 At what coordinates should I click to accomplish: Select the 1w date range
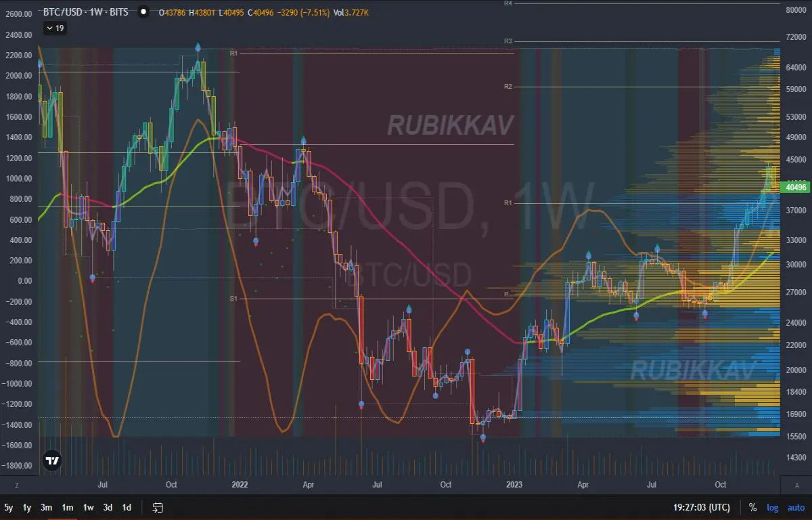[x=88, y=507]
